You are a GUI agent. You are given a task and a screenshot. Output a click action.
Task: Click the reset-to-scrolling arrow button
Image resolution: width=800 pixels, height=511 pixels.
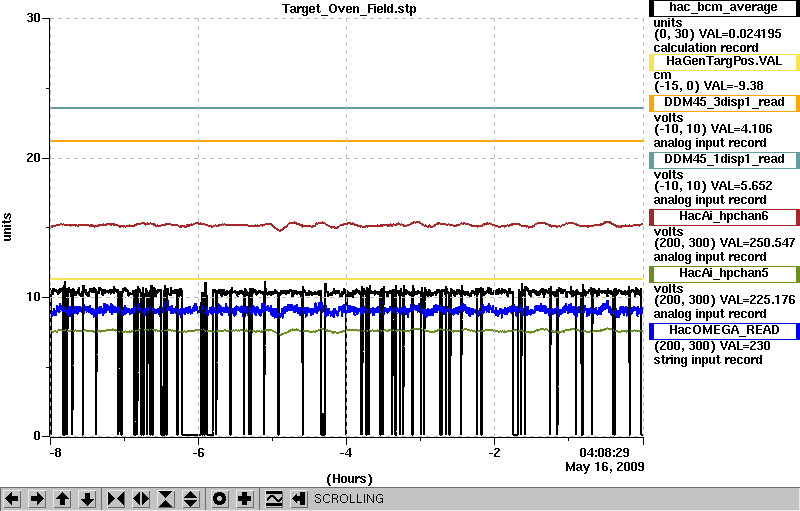(298, 499)
